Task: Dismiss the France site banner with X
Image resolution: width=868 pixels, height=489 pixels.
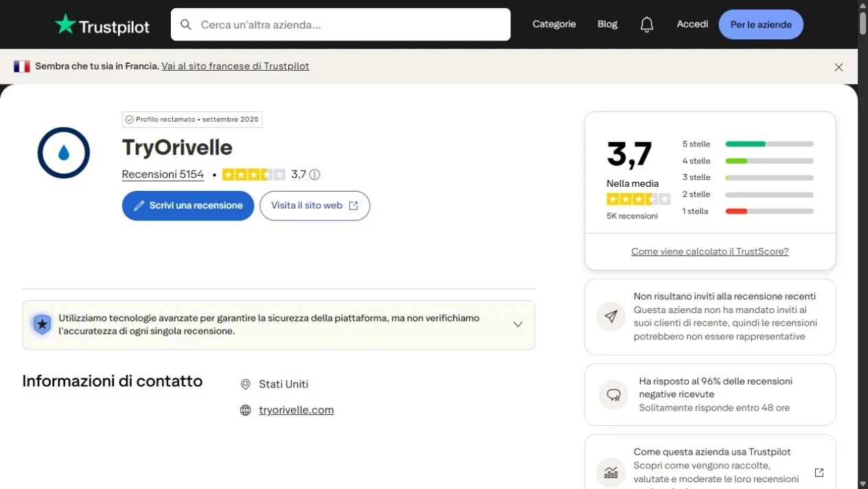Action: (838, 67)
